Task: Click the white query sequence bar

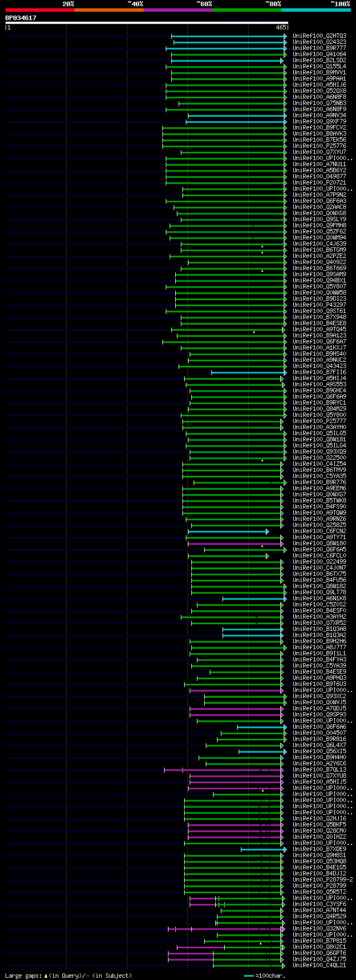Action: coord(146,23)
